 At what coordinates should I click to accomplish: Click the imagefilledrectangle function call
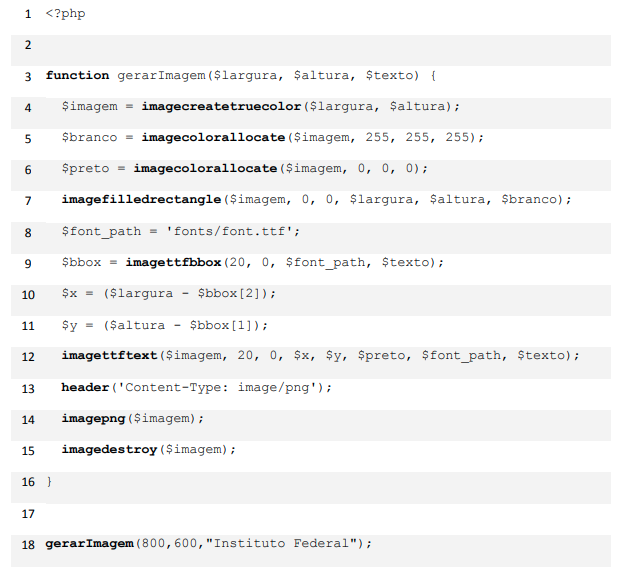[141, 200]
